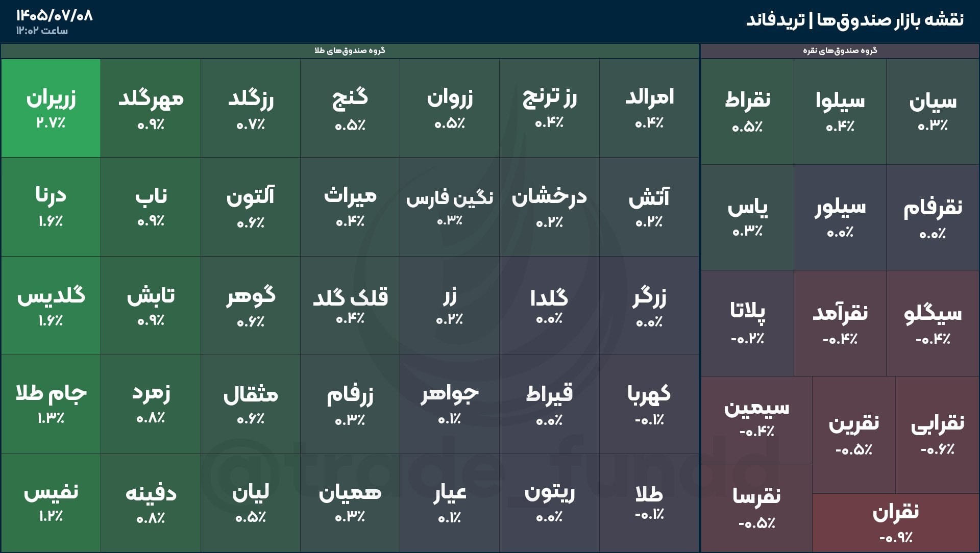Select the سیلوا tile
Viewport: 980px width, 553px height.
[x=840, y=112]
